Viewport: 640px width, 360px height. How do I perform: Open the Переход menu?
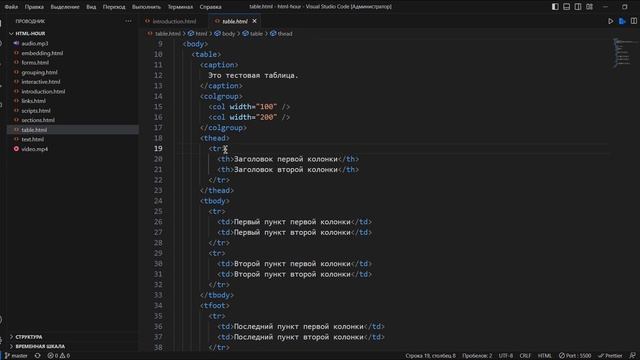pos(114,7)
